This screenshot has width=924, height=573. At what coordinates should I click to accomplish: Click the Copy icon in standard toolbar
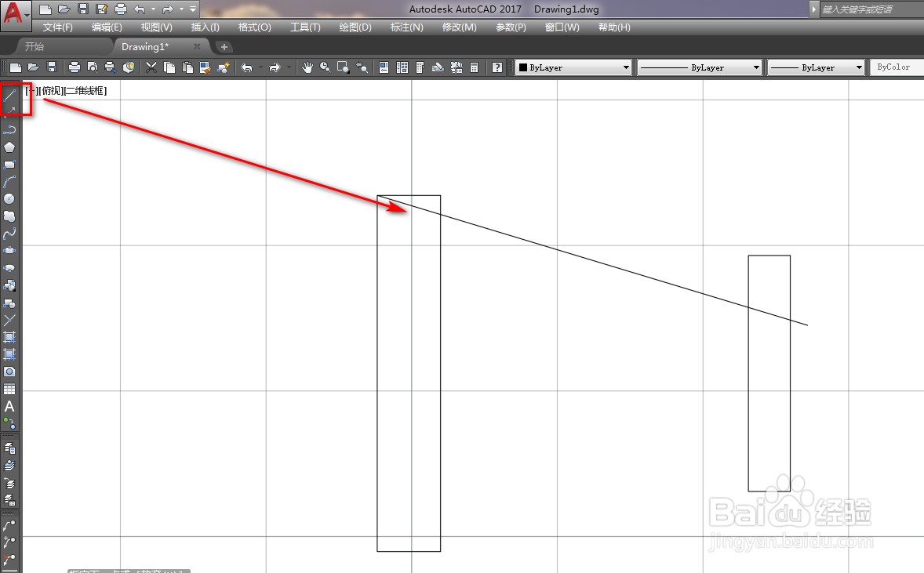pyautogui.click(x=169, y=67)
